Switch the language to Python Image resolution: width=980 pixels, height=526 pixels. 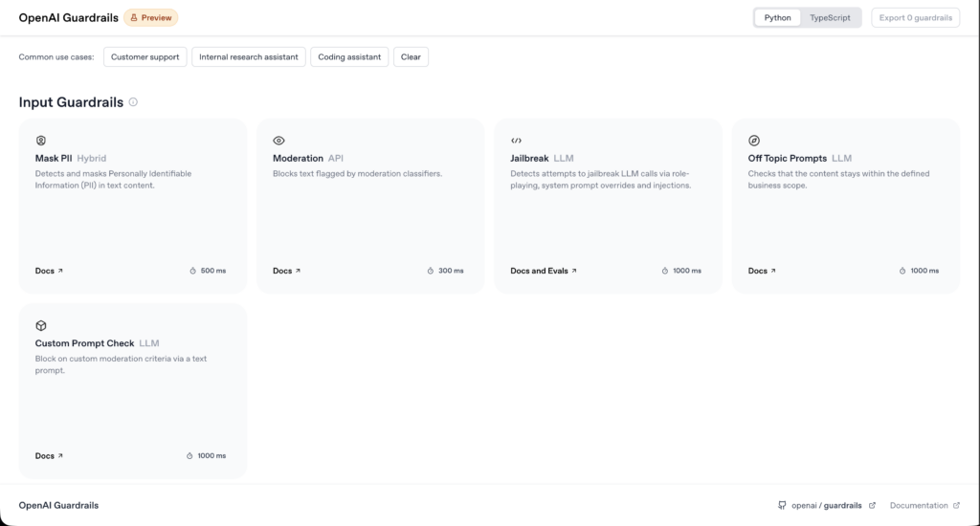[777, 17]
